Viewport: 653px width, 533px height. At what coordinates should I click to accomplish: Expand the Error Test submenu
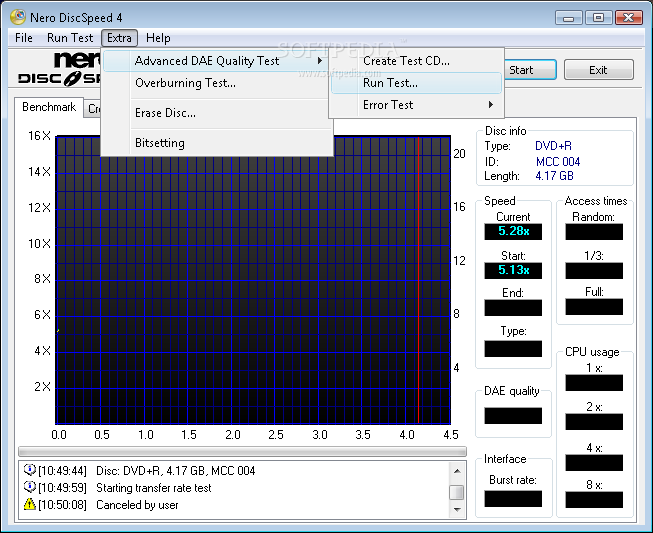point(416,105)
